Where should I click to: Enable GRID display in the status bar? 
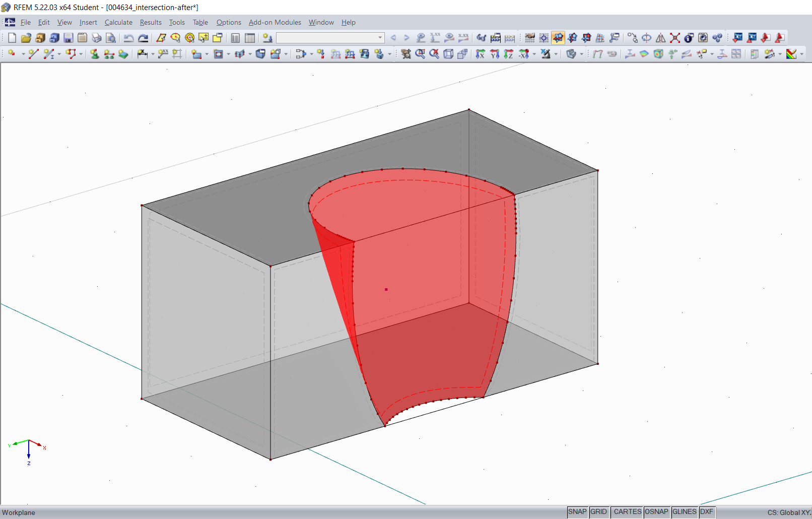599,511
